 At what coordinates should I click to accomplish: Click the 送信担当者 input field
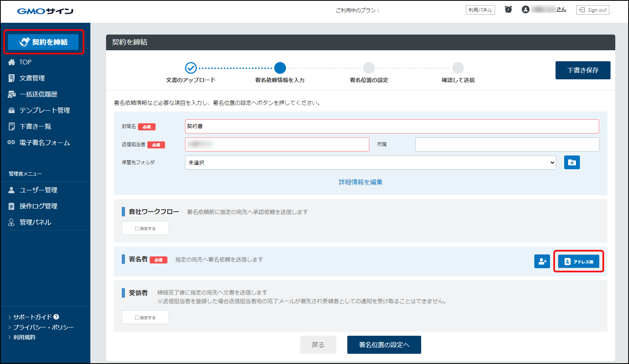tap(277, 145)
